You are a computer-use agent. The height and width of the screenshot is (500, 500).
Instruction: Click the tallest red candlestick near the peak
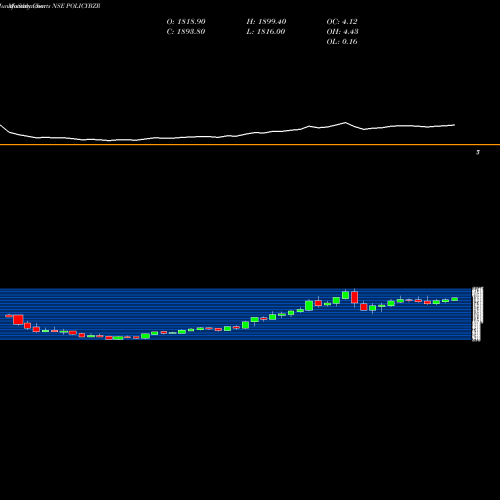pos(355,297)
